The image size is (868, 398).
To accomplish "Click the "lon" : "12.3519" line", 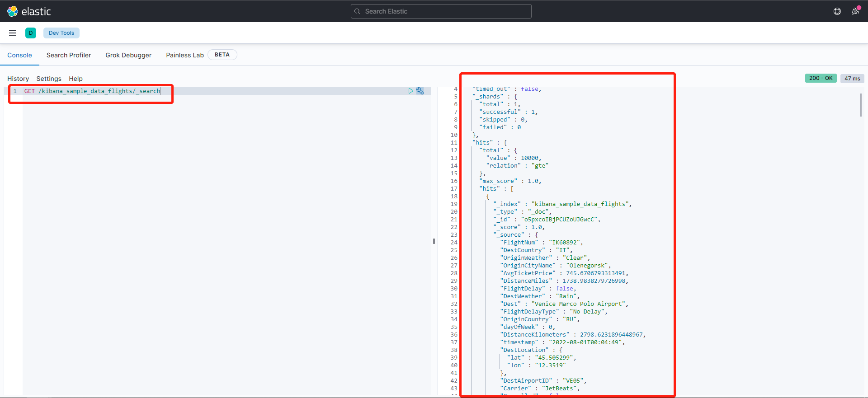I will click(x=537, y=365).
